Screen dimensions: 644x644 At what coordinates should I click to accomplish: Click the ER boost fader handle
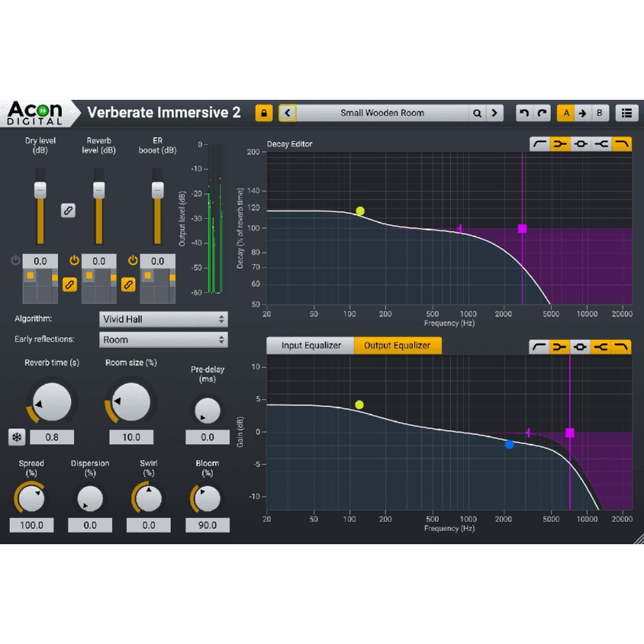tap(158, 190)
